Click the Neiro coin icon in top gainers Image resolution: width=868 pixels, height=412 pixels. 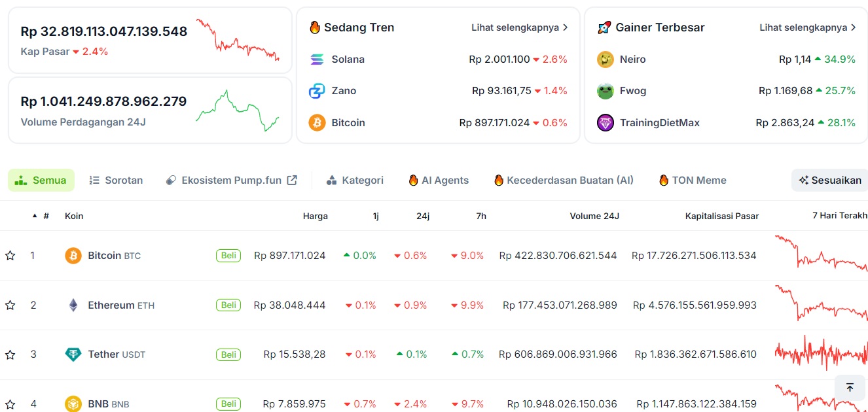point(606,60)
